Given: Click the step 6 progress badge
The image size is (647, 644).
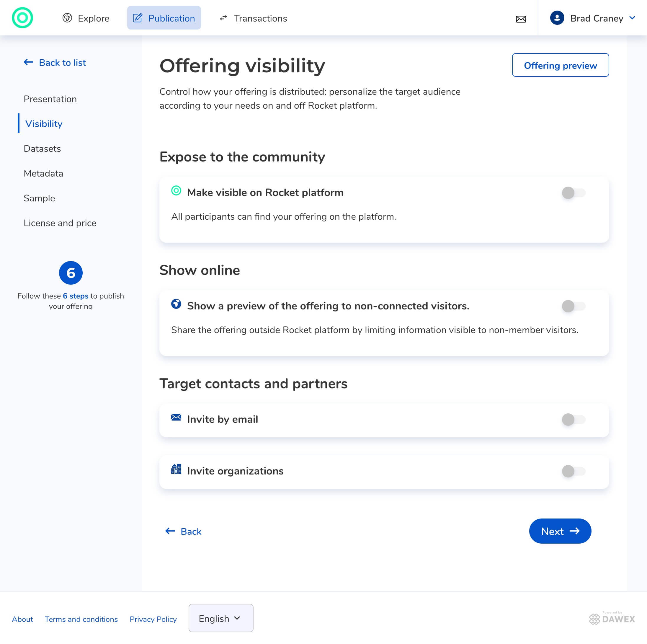Looking at the screenshot, I should (71, 273).
